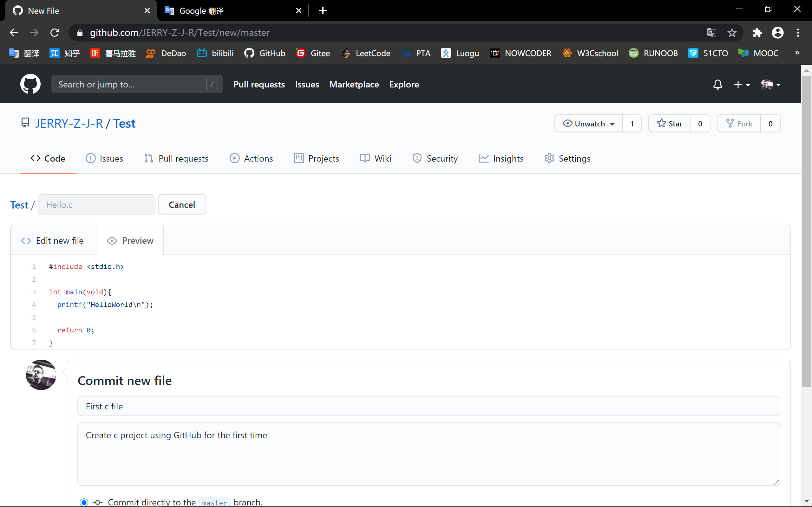
Task: Open the repository Settings tab
Action: [567, 158]
